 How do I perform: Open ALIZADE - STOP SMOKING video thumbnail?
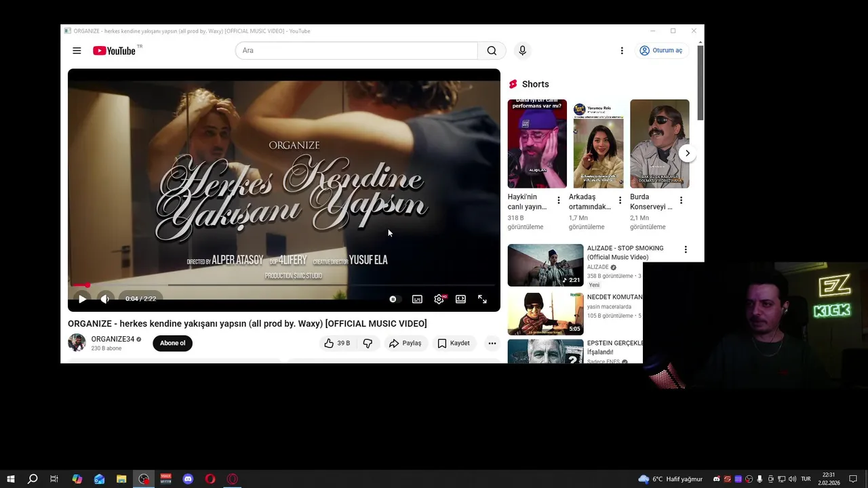[545, 265]
